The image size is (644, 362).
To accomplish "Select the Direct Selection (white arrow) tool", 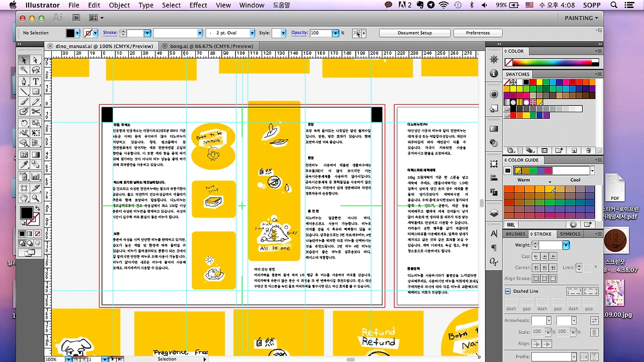I will 36,60.
